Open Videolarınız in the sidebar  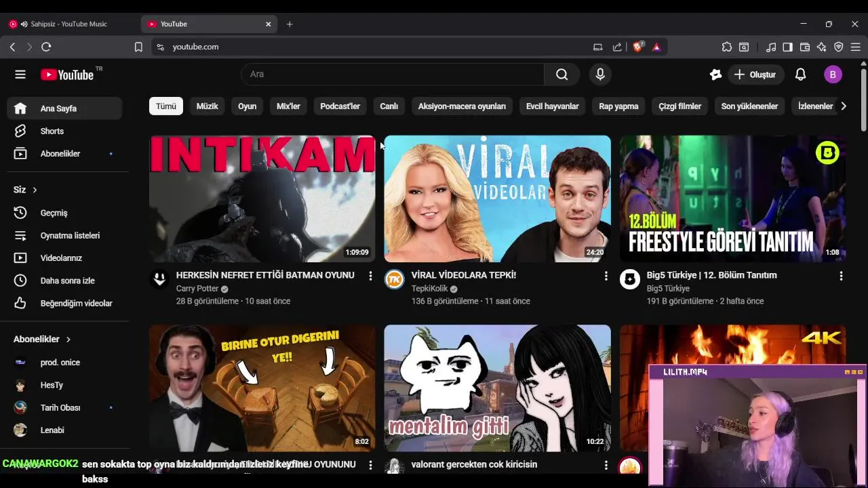click(64, 258)
